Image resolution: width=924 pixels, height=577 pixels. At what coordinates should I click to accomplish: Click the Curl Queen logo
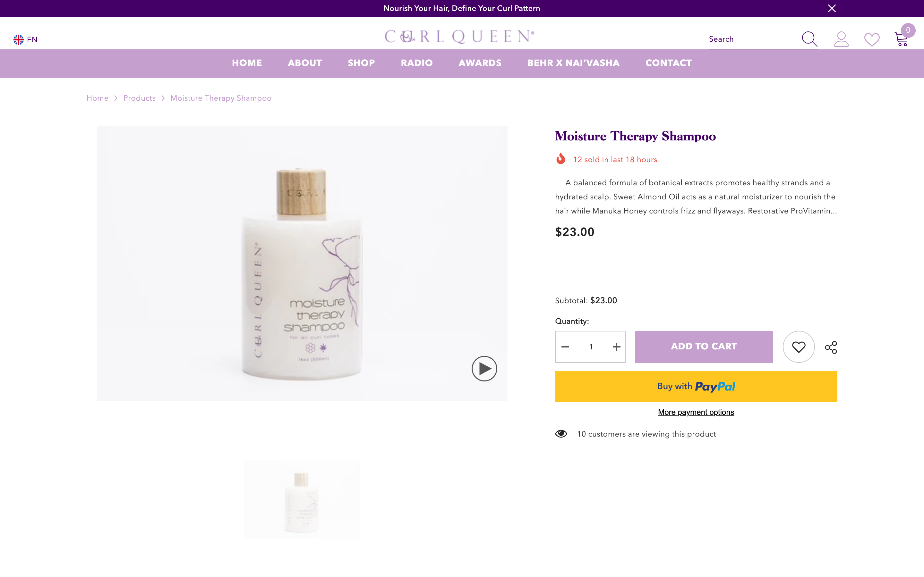(460, 37)
